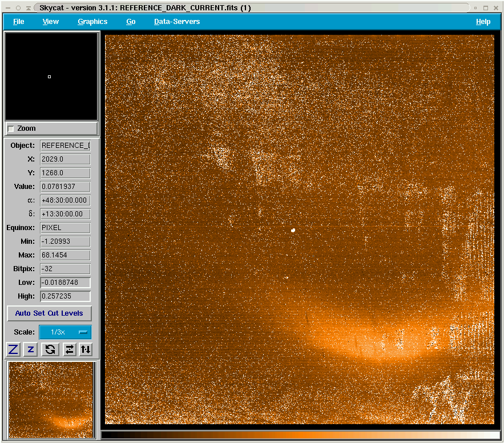Expand the Graphics menu
This screenshot has width=504, height=443.
(92, 22)
